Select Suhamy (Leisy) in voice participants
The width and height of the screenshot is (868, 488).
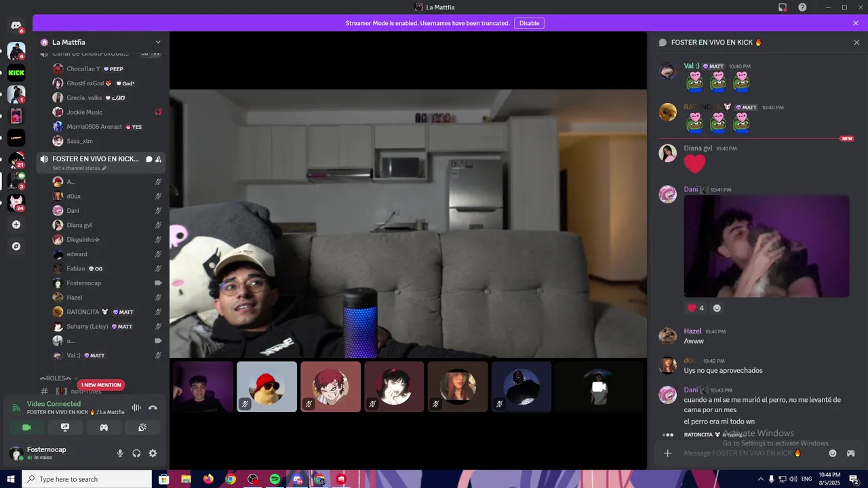[x=107, y=326]
